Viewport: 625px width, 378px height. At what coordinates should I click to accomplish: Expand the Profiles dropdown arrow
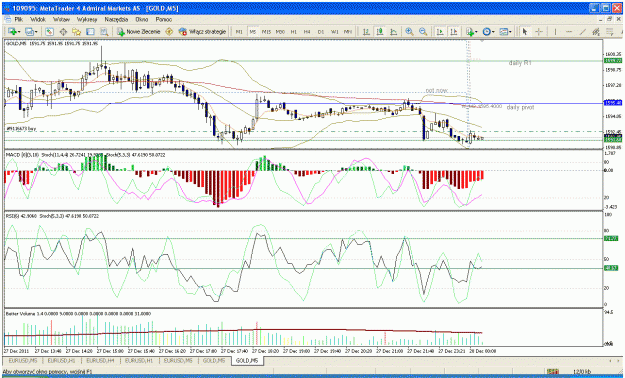click(36, 32)
